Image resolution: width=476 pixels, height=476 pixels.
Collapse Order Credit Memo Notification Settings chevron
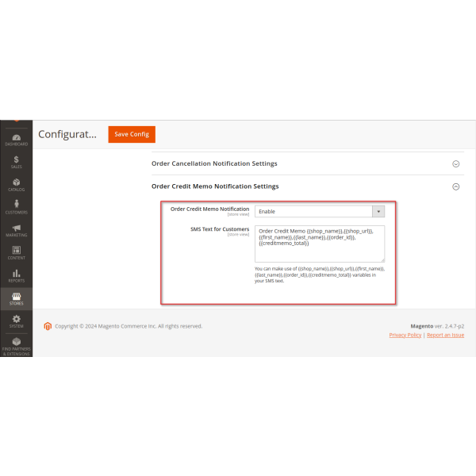(455, 186)
